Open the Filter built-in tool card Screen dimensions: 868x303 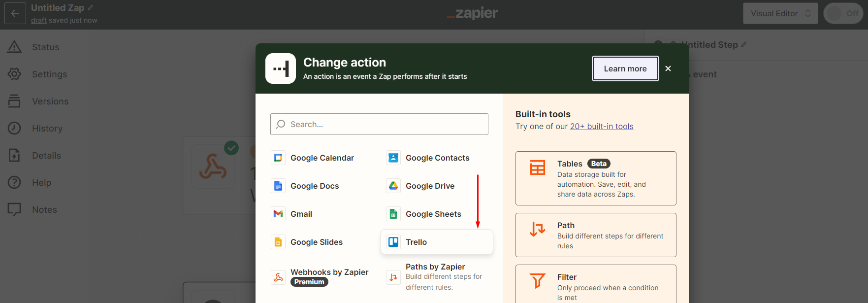point(596,284)
